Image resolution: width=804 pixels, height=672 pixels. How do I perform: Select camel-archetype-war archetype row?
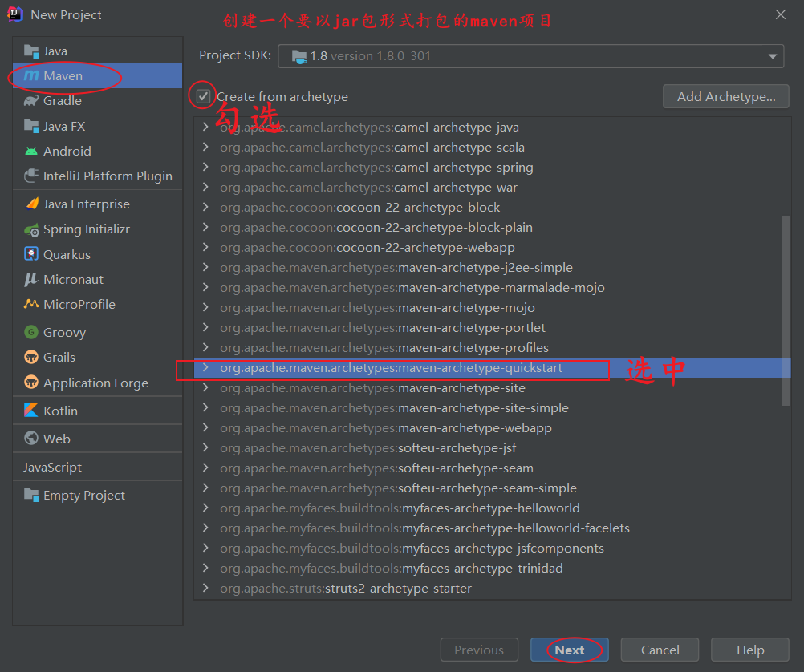(492, 187)
